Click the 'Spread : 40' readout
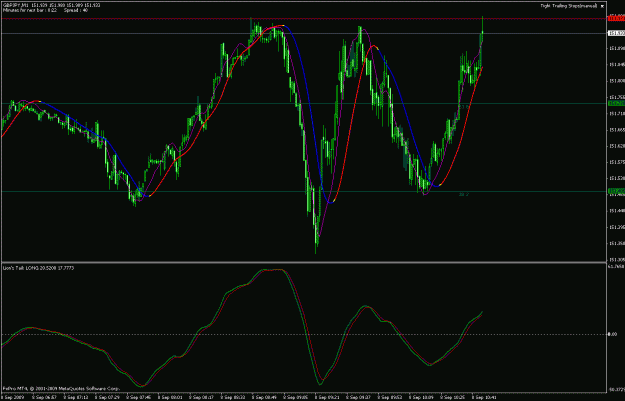Screen dimensions: 625x401 pyautogui.click(x=76, y=10)
